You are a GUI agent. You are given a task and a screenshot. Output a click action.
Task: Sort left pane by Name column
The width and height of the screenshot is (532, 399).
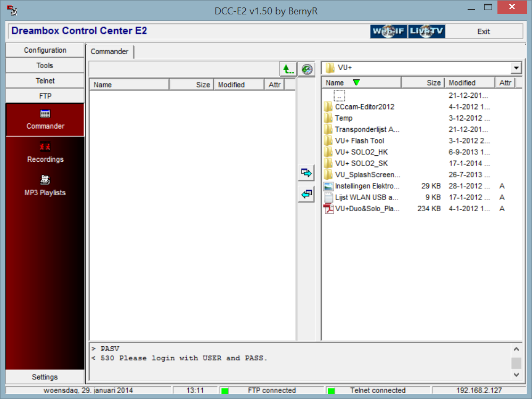pyautogui.click(x=129, y=85)
